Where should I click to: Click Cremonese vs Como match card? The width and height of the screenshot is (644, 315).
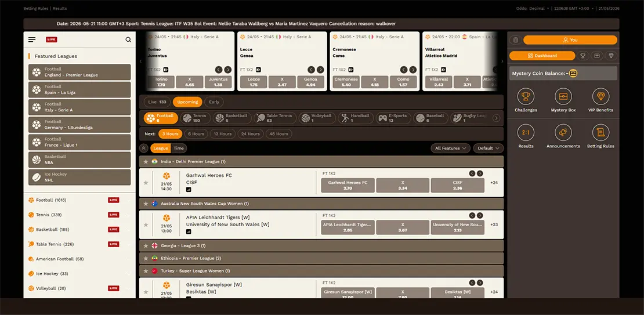[x=375, y=61]
